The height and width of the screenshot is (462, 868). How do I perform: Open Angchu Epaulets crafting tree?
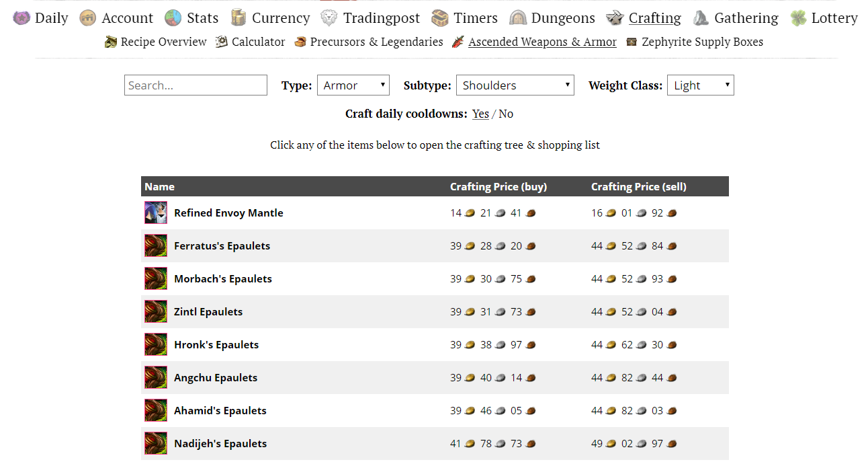(216, 378)
